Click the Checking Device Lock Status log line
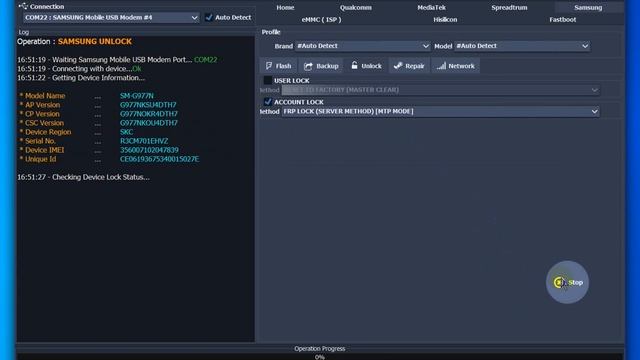 [83, 177]
